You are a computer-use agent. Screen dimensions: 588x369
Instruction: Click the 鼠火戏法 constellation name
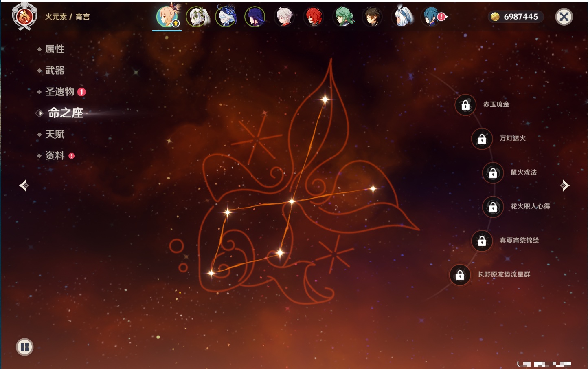[524, 172]
